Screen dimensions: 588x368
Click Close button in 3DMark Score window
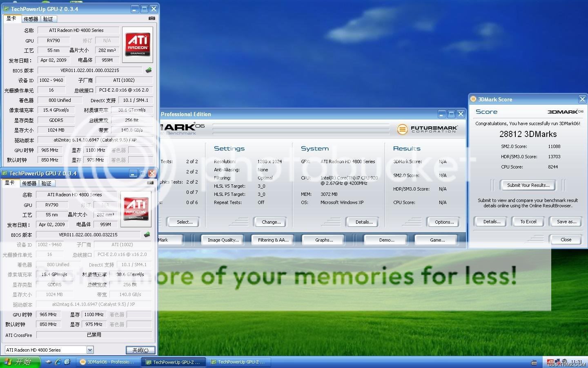point(566,240)
